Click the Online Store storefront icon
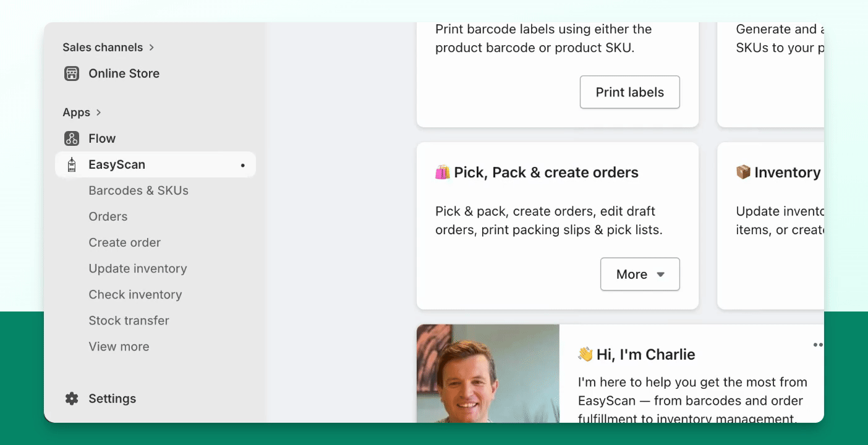 coord(72,74)
